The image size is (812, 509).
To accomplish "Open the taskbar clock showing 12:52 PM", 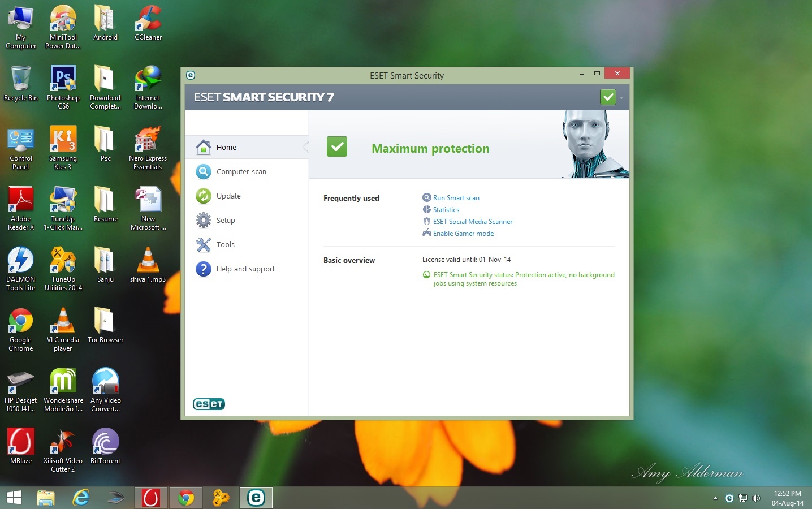I will click(x=787, y=498).
